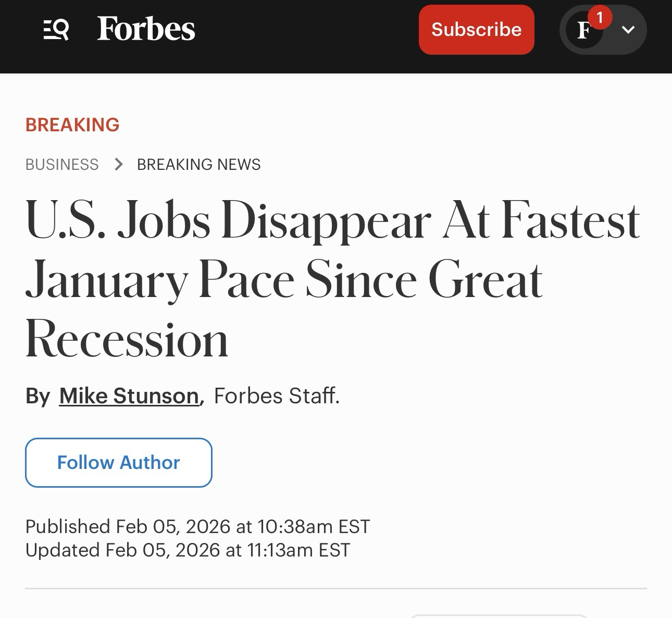Click the divider line below the timestamps
Image resolution: width=672 pixels, height=618 pixels.
click(336, 589)
